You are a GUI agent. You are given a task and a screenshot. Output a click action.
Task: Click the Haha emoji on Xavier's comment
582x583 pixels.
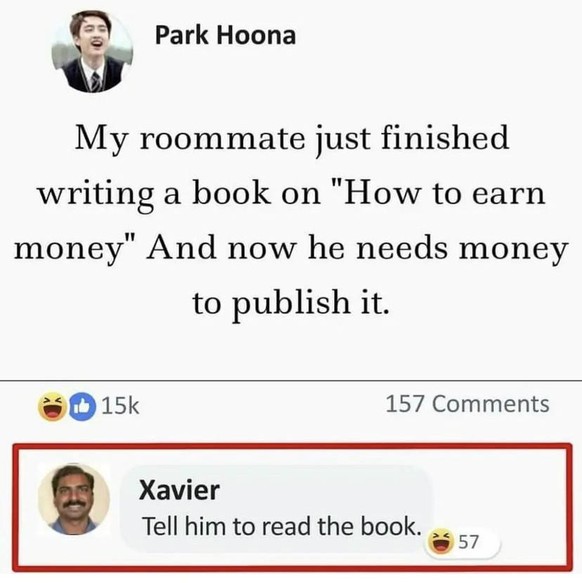click(441, 542)
